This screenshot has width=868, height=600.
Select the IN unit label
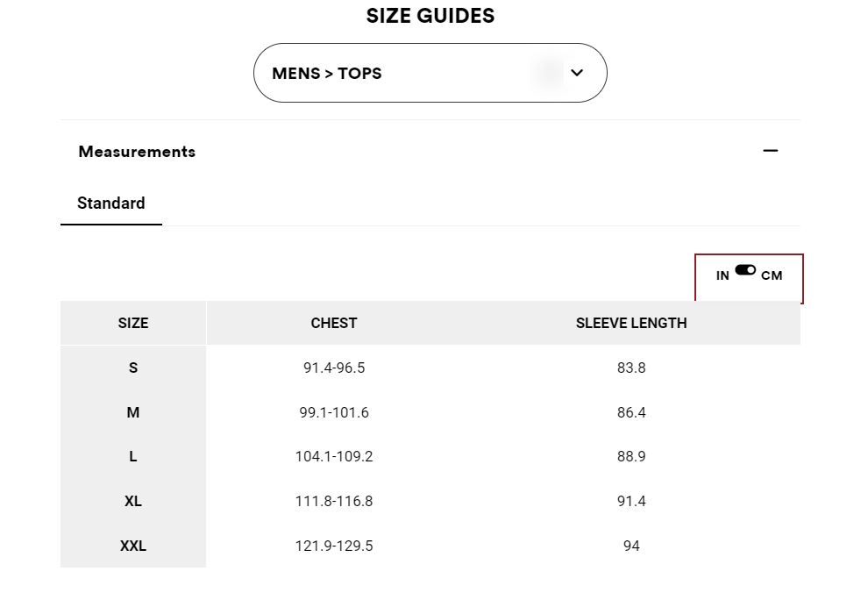click(722, 276)
